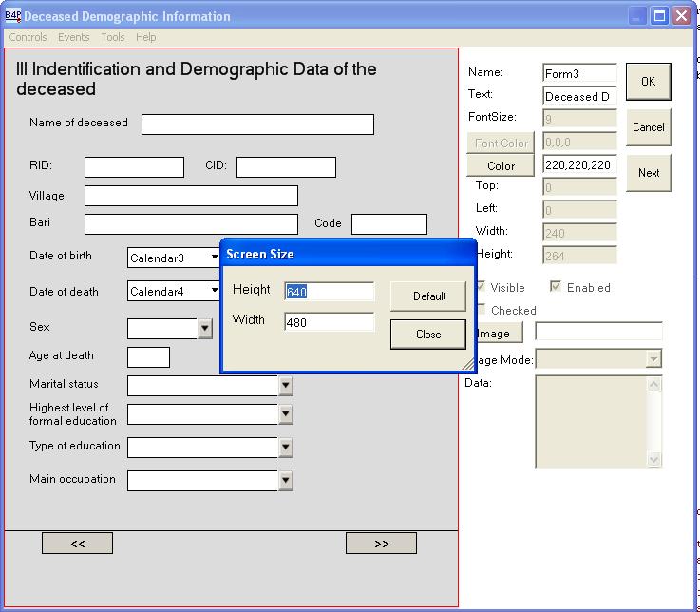
Task: Click the Image path text field
Action: point(598,331)
